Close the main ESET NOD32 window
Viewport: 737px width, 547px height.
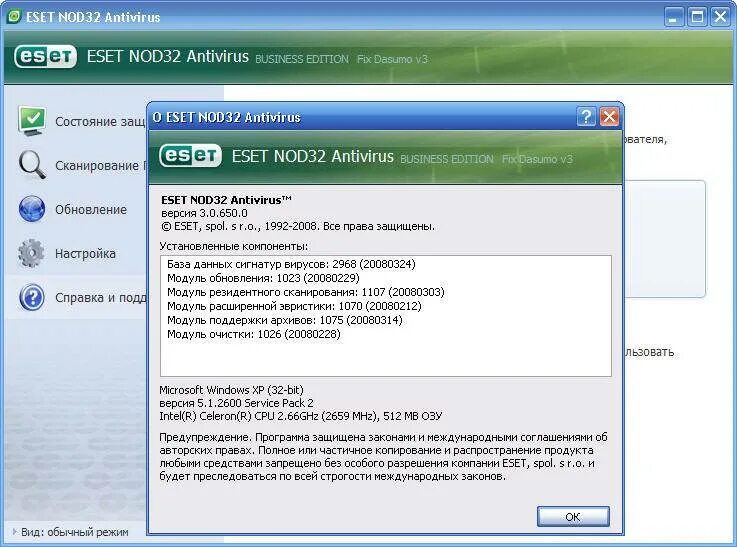(721, 17)
